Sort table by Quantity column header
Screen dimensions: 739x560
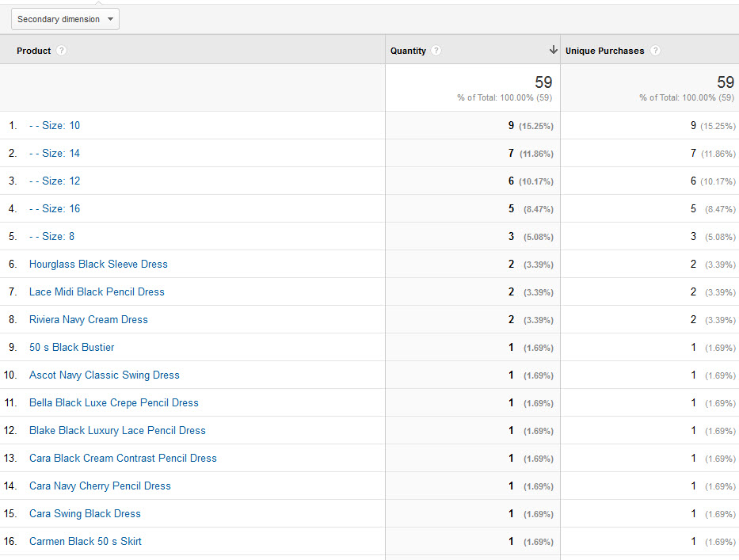click(408, 51)
